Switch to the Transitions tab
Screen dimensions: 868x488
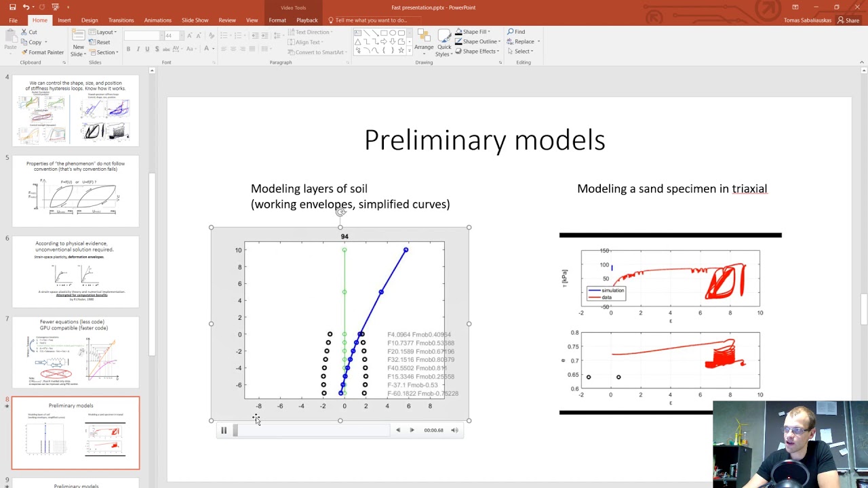[121, 20]
